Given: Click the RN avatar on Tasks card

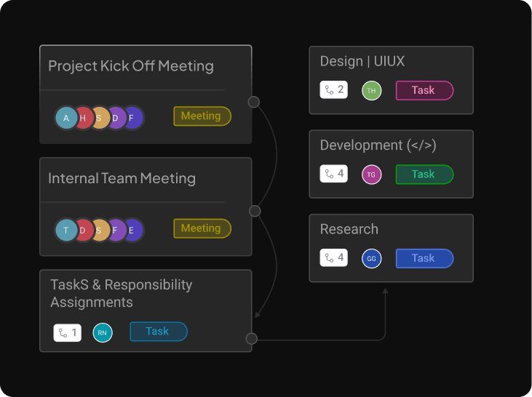Looking at the screenshot, I should pyautogui.click(x=103, y=333).
